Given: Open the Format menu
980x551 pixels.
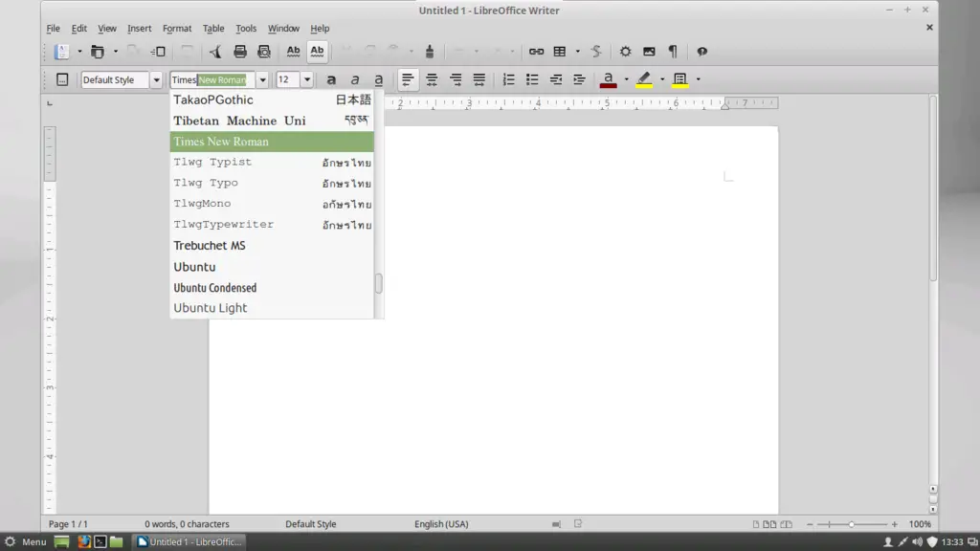Looking at the screenshot, I should coord(177,28).
